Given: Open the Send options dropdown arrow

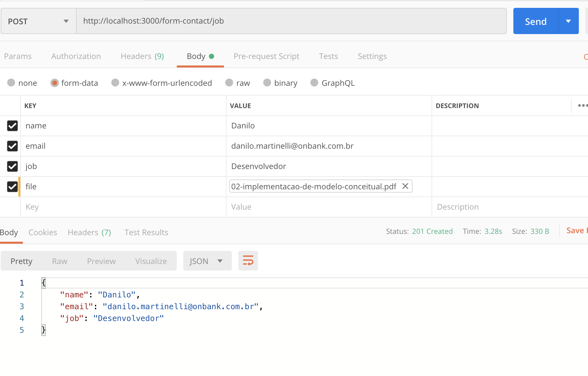Looking at the screenshot, I should pyautogui.click(x=568, y=21).
